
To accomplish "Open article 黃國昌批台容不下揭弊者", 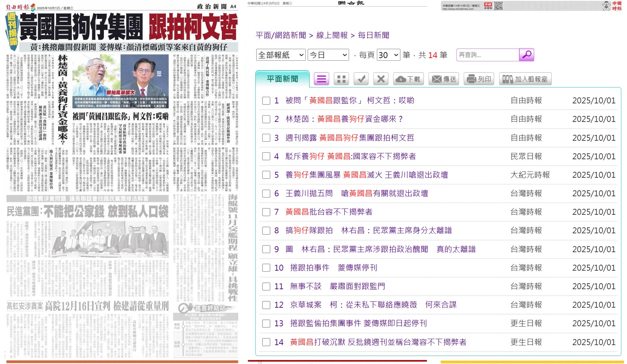I will [x=329, y=212].
